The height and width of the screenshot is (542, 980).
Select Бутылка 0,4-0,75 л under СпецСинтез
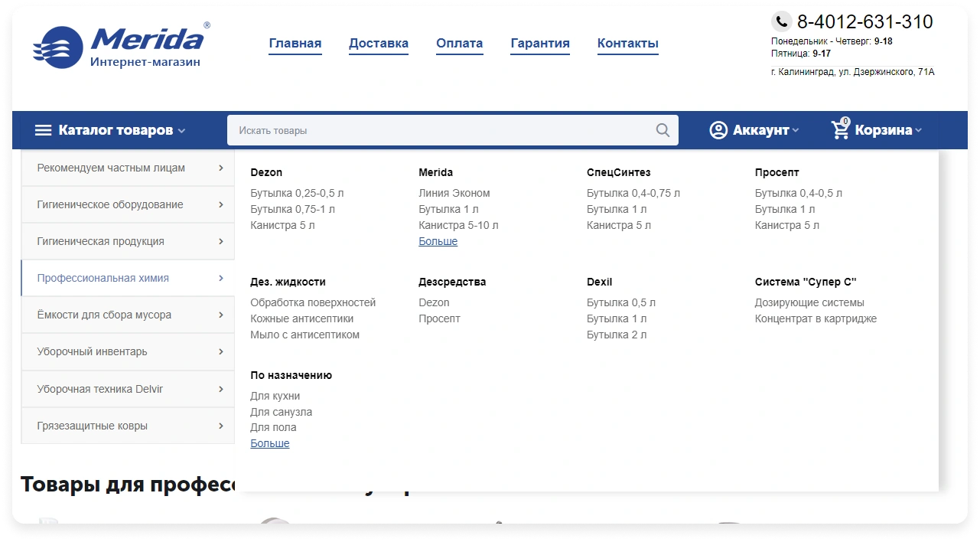tap(633, 193)
